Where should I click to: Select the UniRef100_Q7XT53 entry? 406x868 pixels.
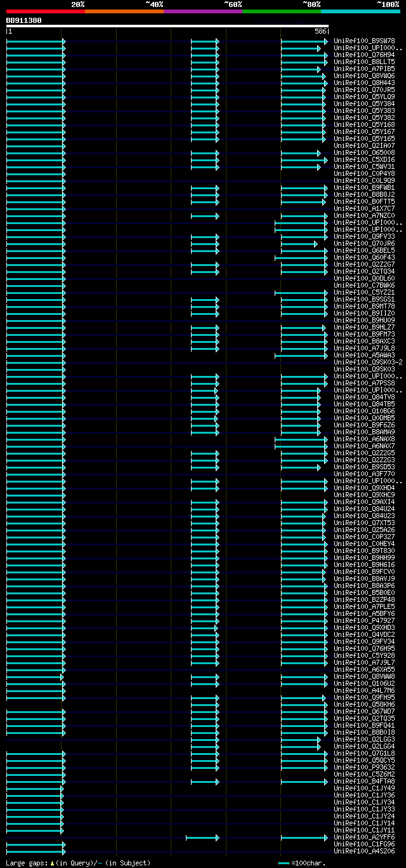pyautogui.click(x=364, y=523)
